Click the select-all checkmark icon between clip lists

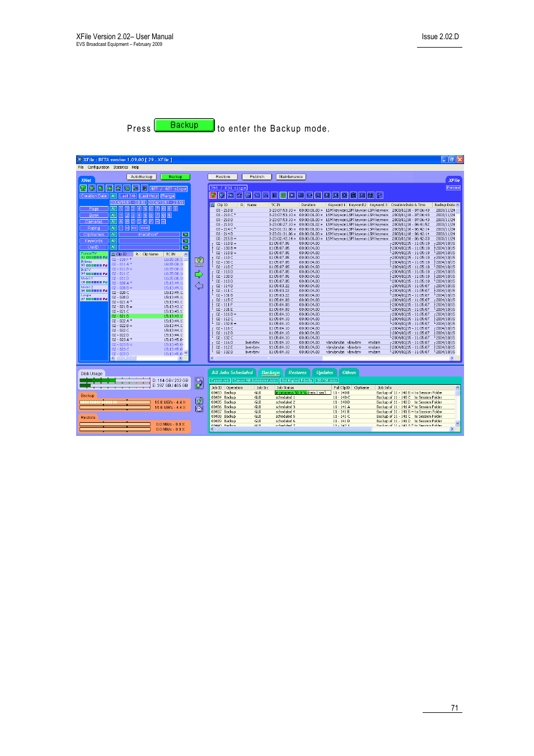click(x=199, y=261)
